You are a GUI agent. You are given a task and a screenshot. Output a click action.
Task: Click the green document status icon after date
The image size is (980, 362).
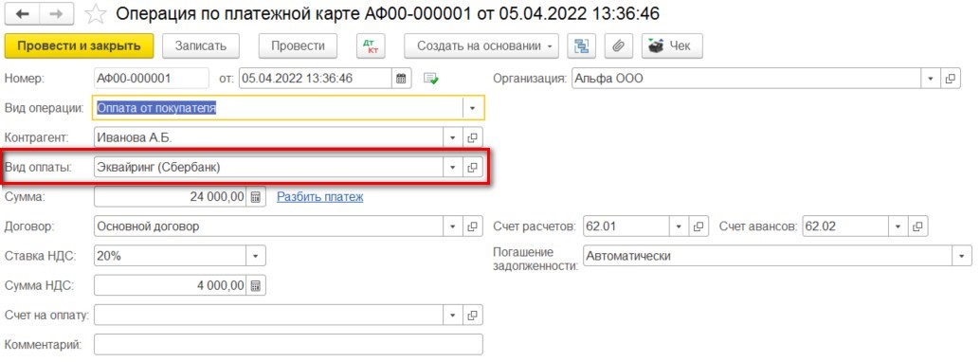coord(431,79)
